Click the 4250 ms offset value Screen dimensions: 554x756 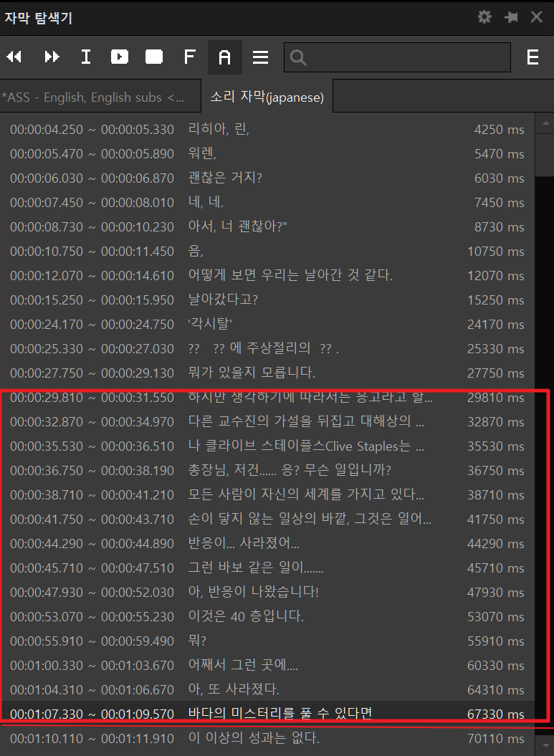click(499, 130)
